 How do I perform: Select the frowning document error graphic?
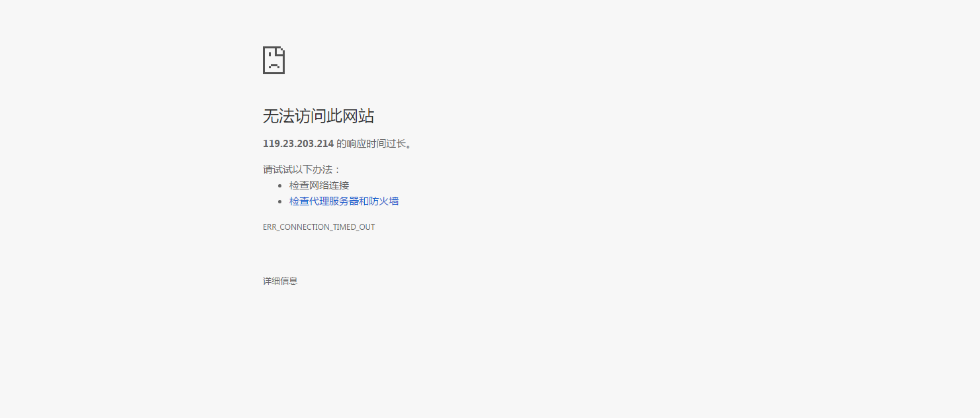pos(273,60)
